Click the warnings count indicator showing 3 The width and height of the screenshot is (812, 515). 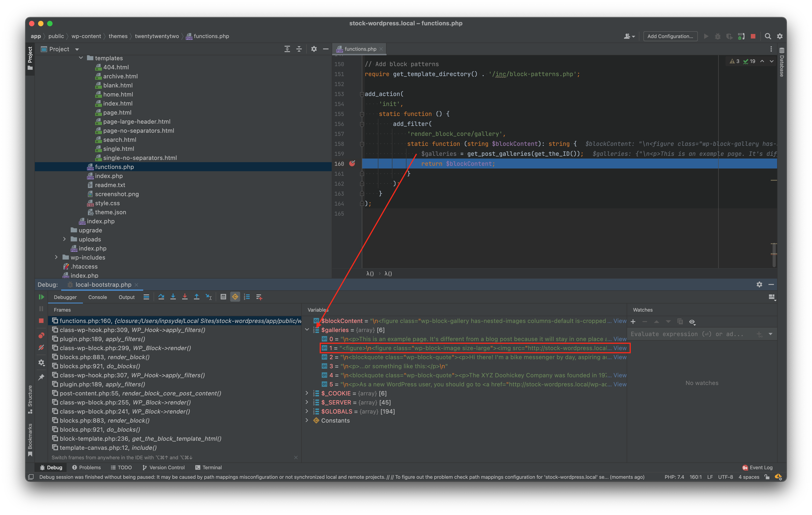pos(735,61)
